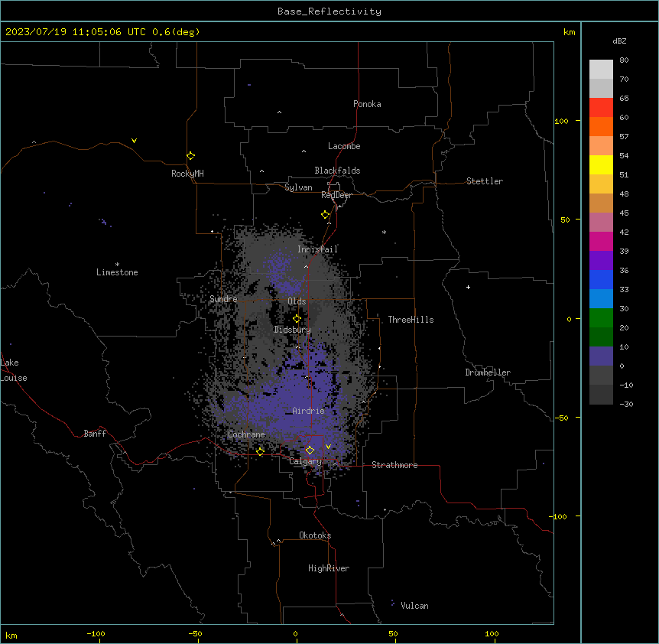Click the Lake Louise label
The height and width of the screenshot is (644, 659).
click(14, 370)
